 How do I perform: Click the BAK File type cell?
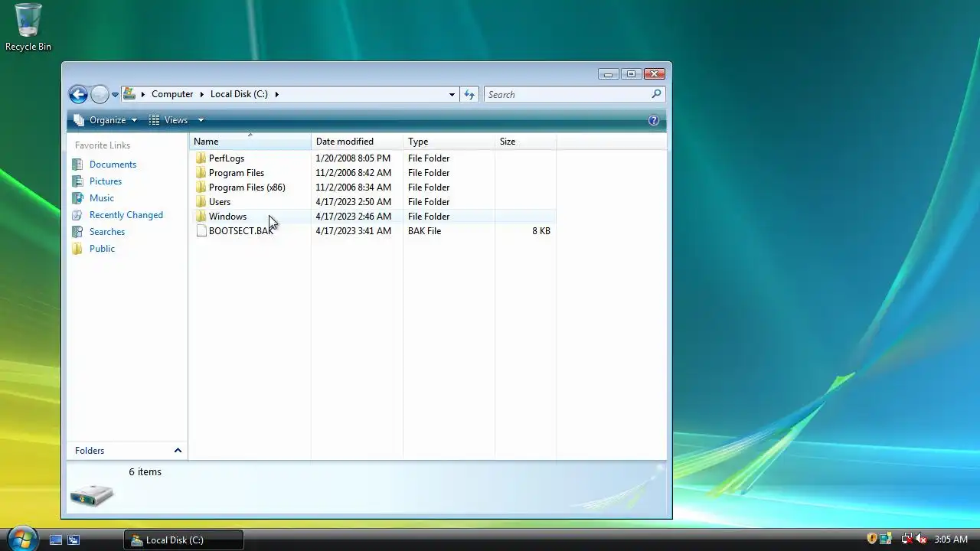pyautogui.click(x=424, y=231)
